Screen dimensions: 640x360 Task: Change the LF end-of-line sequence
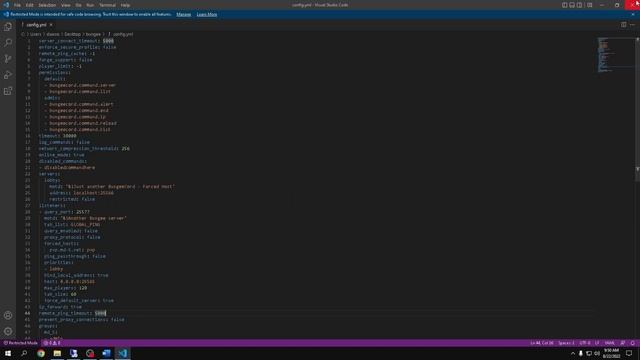click(597, 343)
